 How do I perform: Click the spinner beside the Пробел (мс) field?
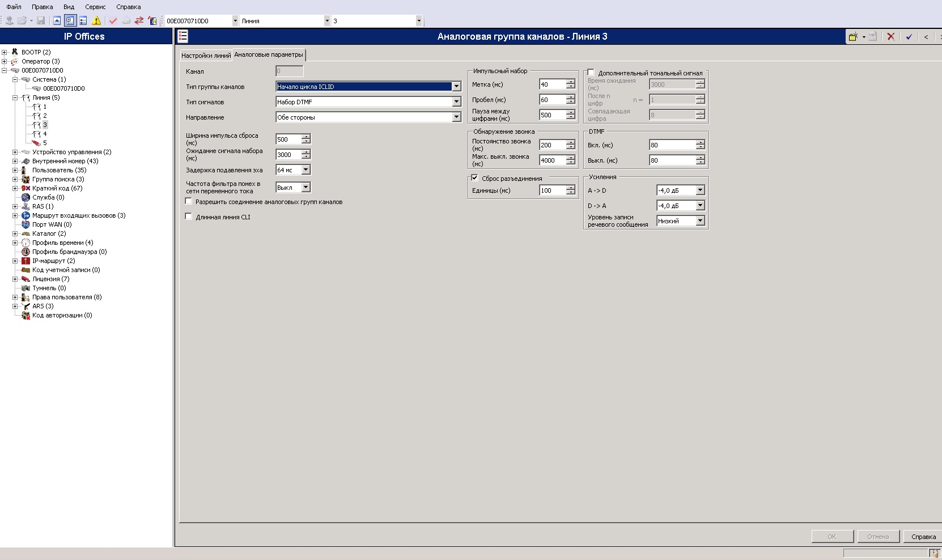tap(571, 100)
